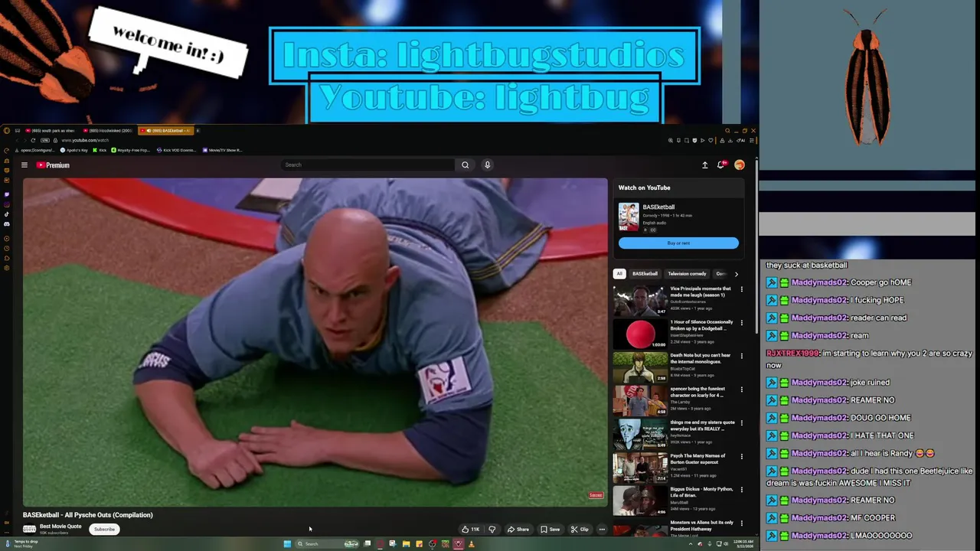Open browser sidebar history clock icon

point(7,248)
